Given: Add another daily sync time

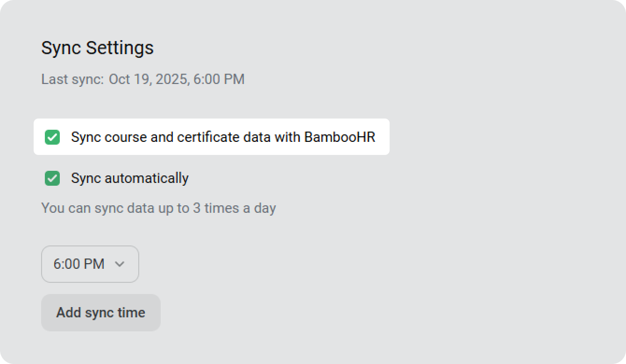Looking at the screenshot, I should [x=101, y=313].
